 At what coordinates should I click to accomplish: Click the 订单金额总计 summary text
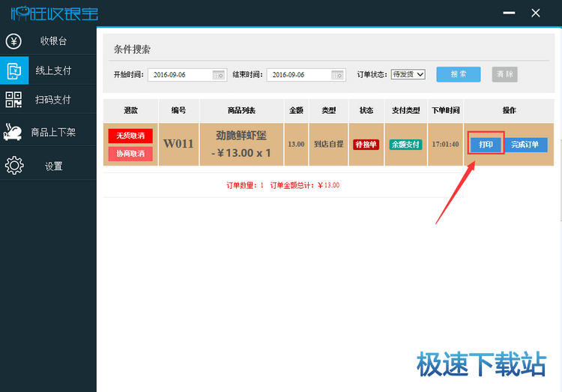[305, 185]
